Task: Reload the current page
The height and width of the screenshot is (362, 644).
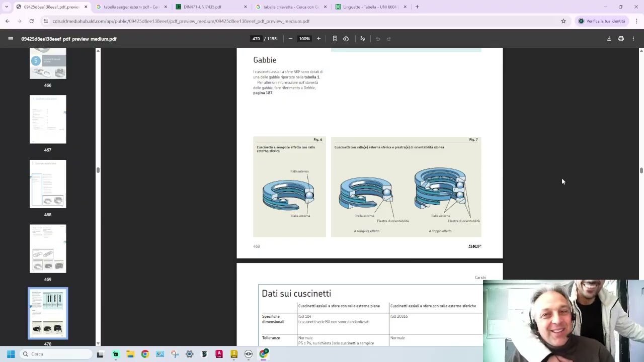Action: point(31,21)
